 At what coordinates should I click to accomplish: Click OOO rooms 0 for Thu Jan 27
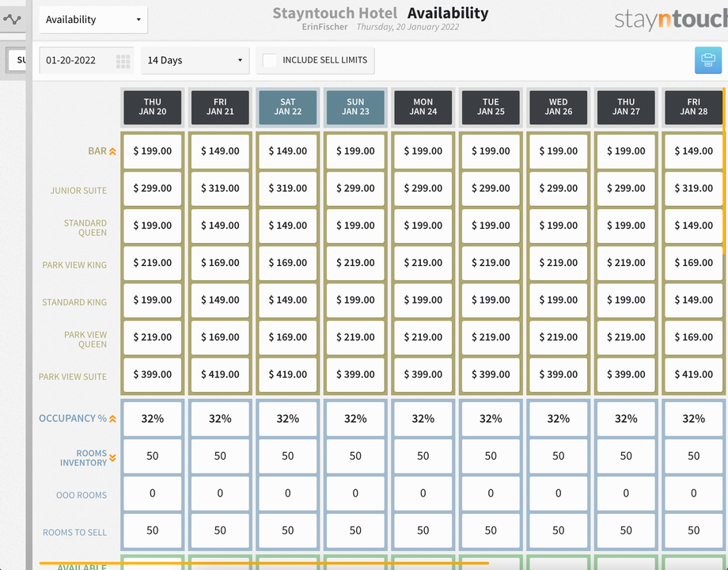point(626,493)
